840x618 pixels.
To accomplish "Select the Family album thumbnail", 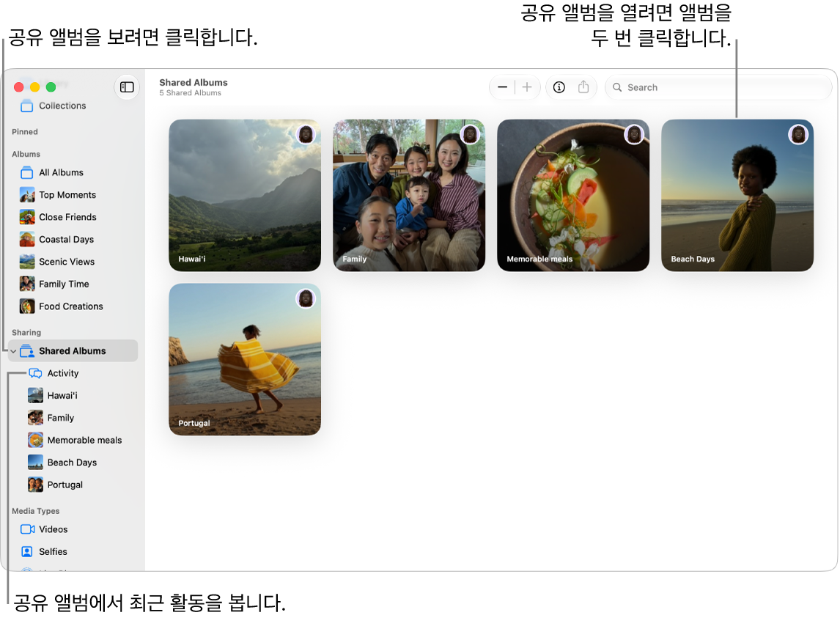I will pos(409,195).
